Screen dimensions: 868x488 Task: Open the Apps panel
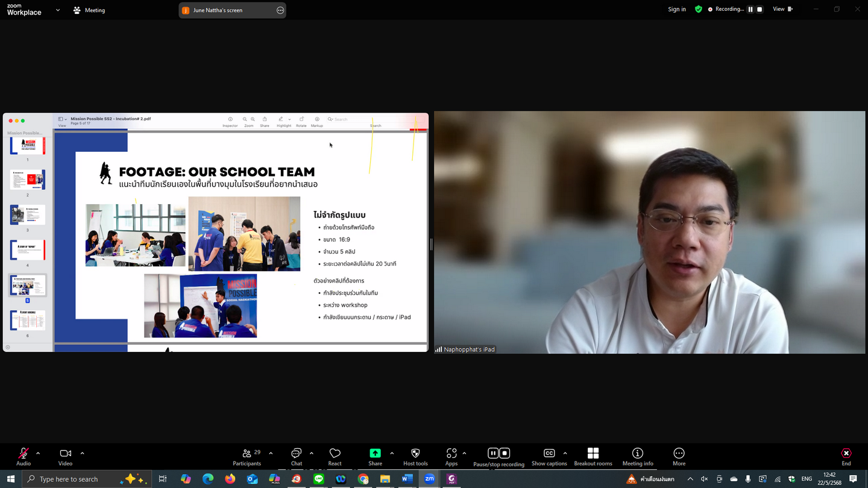[x=451, y=456]
